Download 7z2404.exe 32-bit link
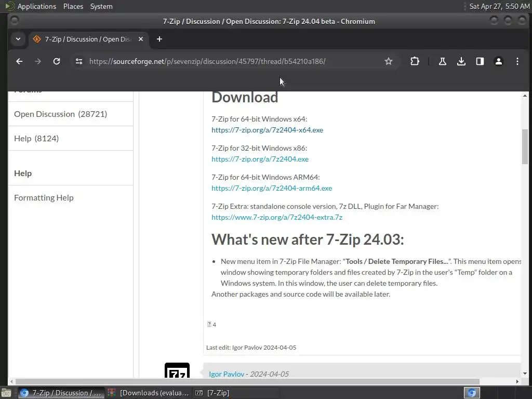 click(260, 159)
